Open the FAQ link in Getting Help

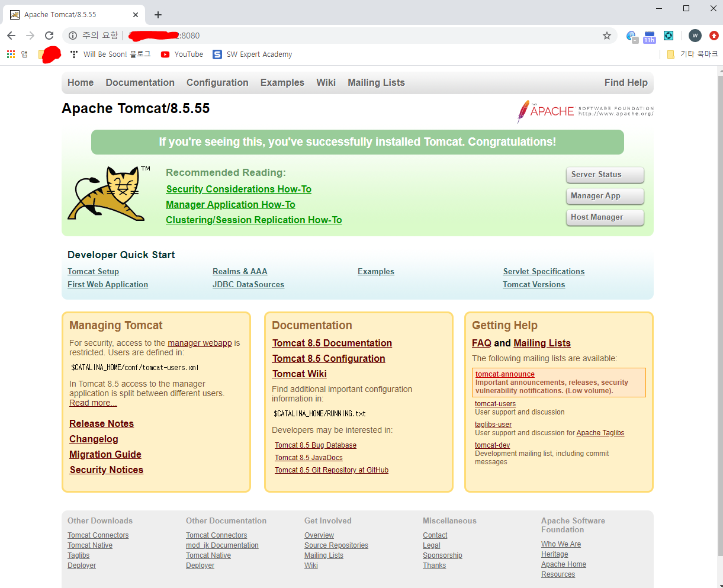tap(481, 343)
